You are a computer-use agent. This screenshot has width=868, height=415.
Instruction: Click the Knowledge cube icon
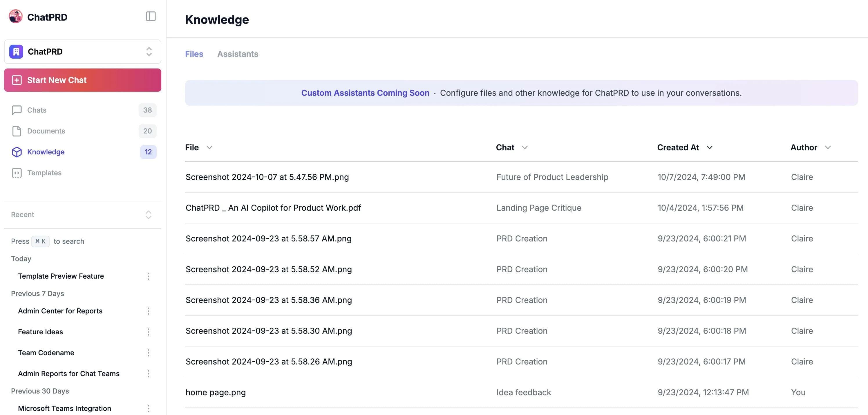(x=17, y=152)
